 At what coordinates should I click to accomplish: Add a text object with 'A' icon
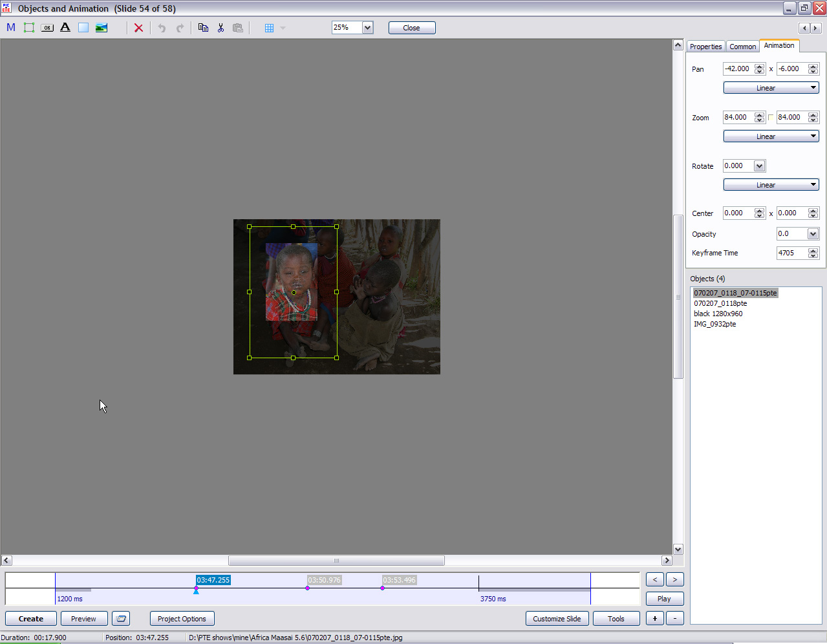(x=65, y=28)
